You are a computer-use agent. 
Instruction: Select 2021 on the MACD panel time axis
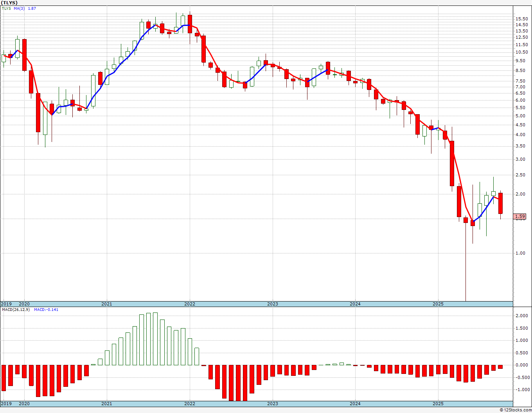(107, 404)
